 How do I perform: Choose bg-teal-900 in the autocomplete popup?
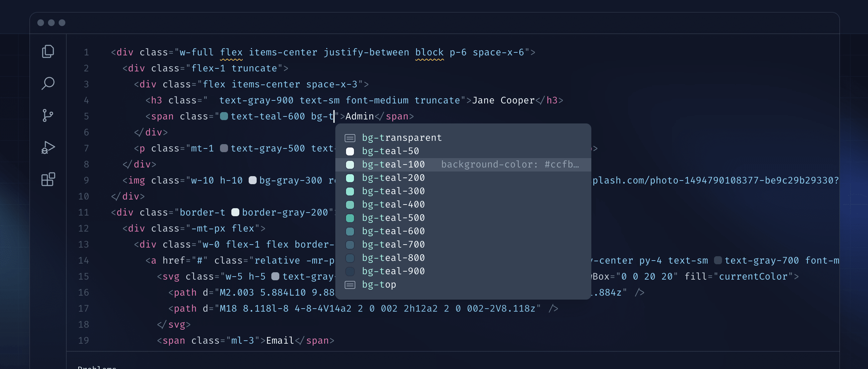click(463, 271)
